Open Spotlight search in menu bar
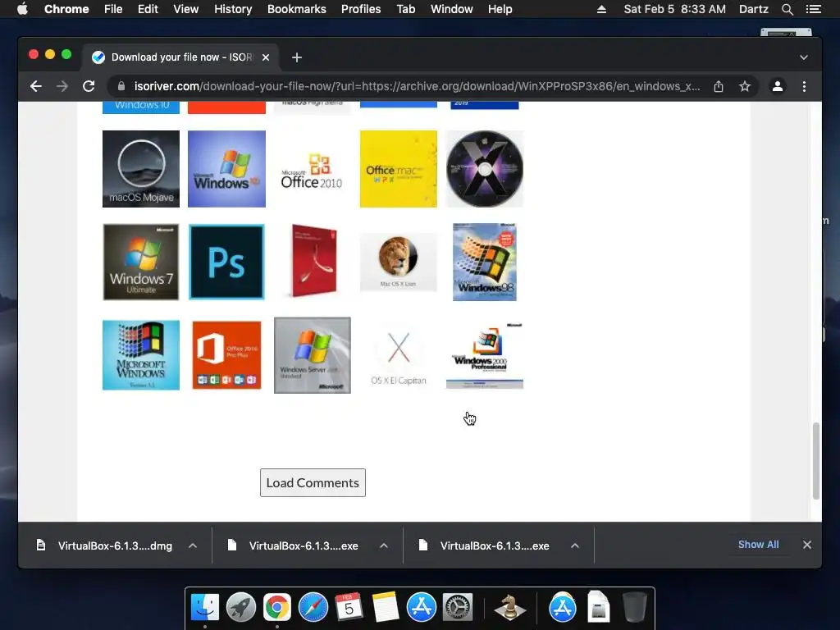Viewport: 840px width, 630px height. 787,8
